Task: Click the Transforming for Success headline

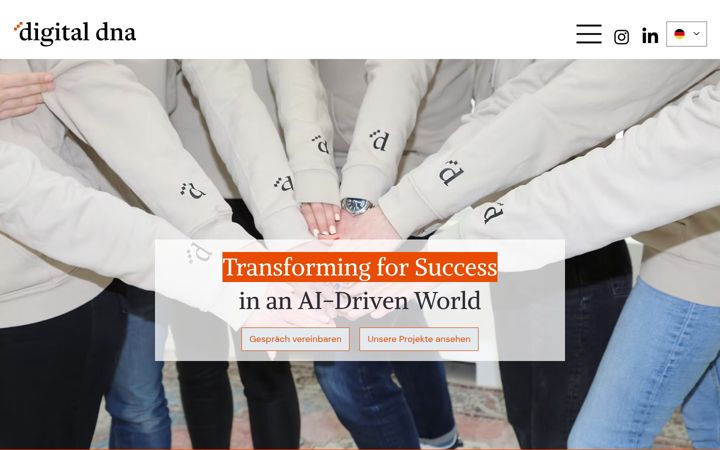Action: click(360, 267)
